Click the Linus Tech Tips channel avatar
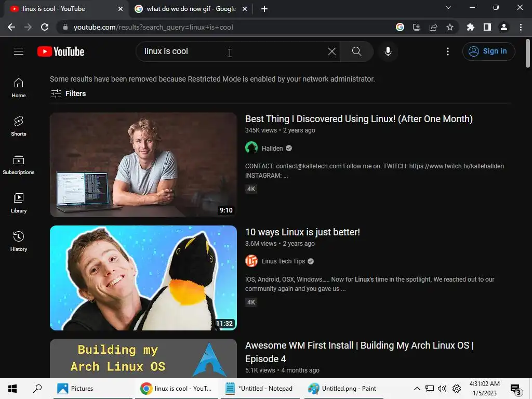 251,261
